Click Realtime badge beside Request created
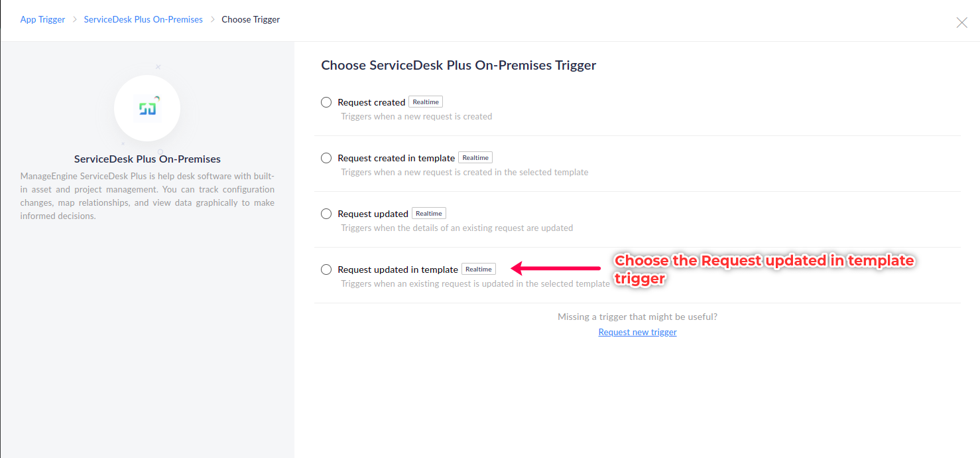This screenshot has height=458, width=980. [426, 102]
